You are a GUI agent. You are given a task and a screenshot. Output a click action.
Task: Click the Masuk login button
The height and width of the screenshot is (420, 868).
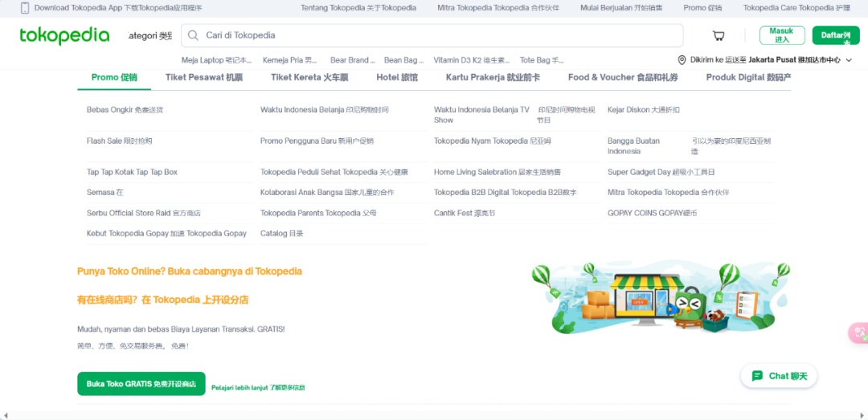point(782,35)
